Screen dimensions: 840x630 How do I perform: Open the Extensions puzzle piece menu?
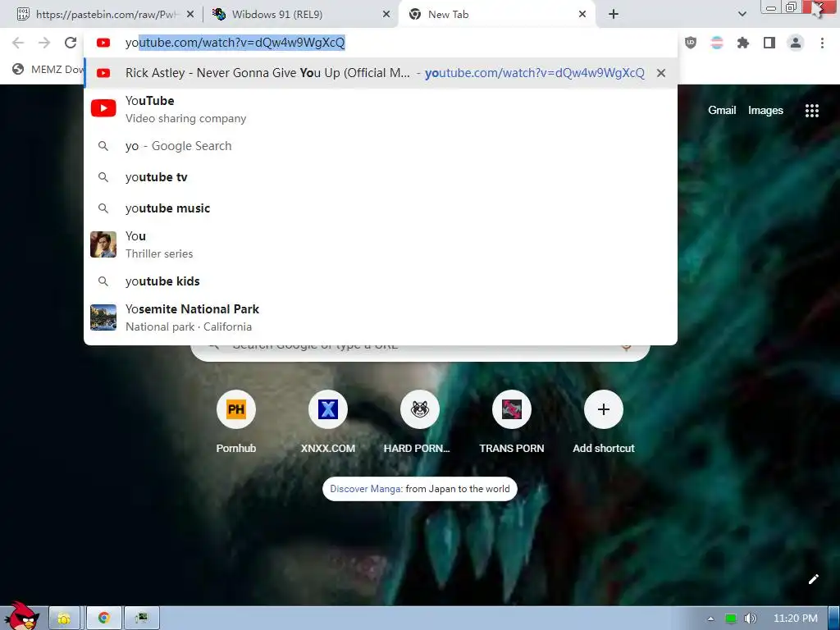(x=743, y=43)
